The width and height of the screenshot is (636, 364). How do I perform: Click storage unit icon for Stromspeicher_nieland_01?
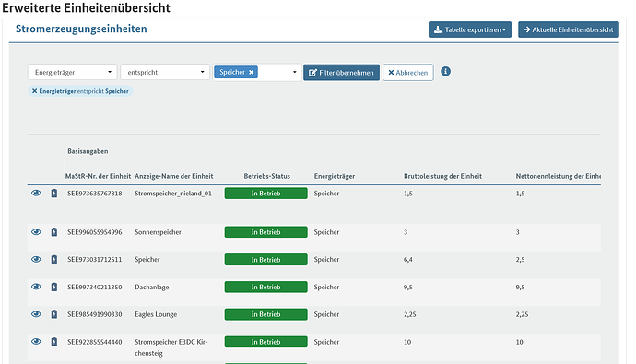coord(54,193)
